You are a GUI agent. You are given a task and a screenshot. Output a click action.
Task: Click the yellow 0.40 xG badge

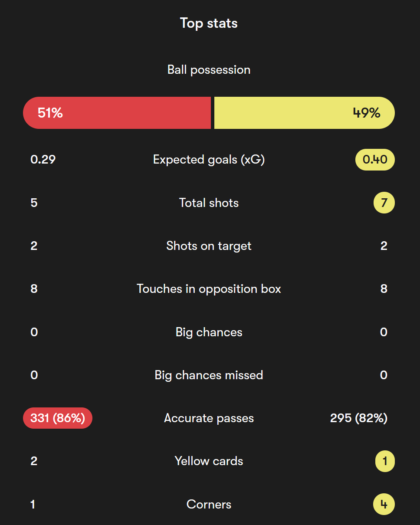pos(375,160)
